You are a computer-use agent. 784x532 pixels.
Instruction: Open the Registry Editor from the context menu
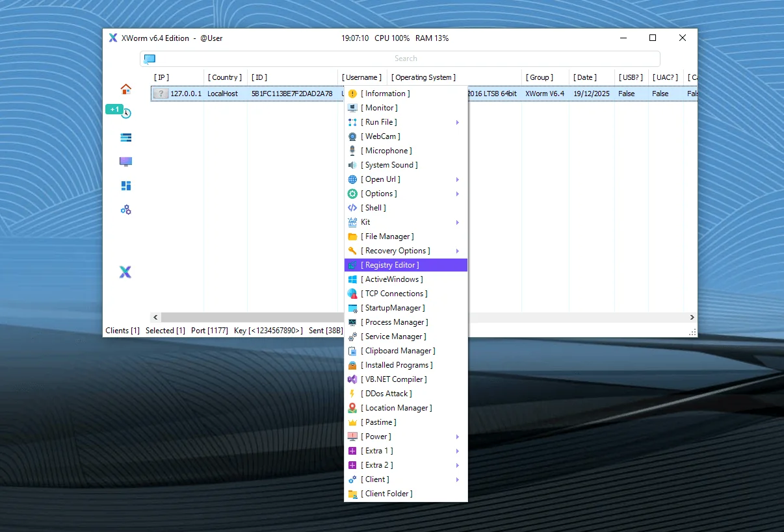[x=392, y=264]
